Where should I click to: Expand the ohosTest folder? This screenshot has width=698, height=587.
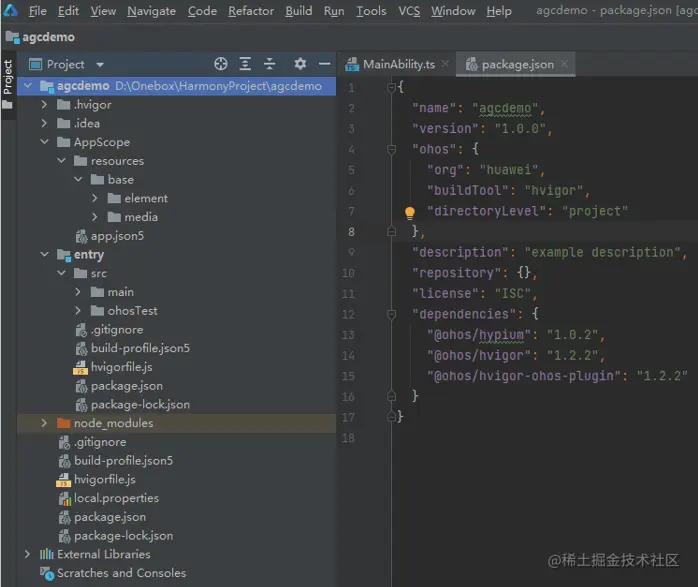coord(78,311)
